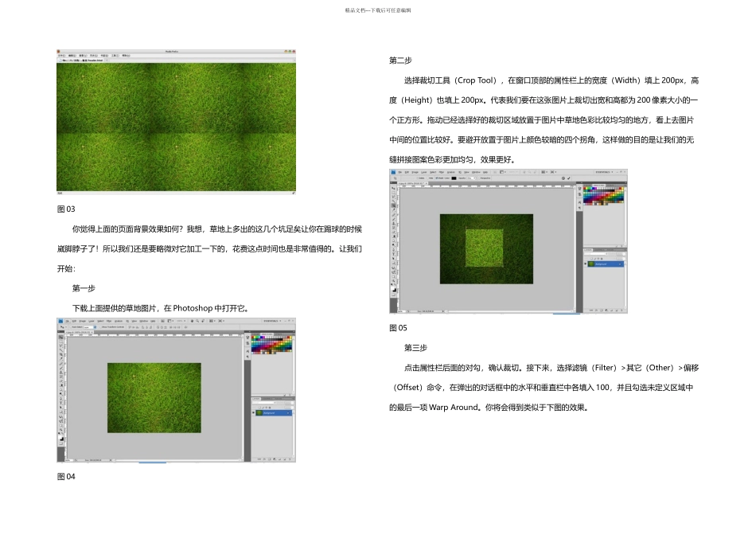Click the Firefox logo in figure 03 title bar
This screenshot has height=535, width=756.
[58, 52]
